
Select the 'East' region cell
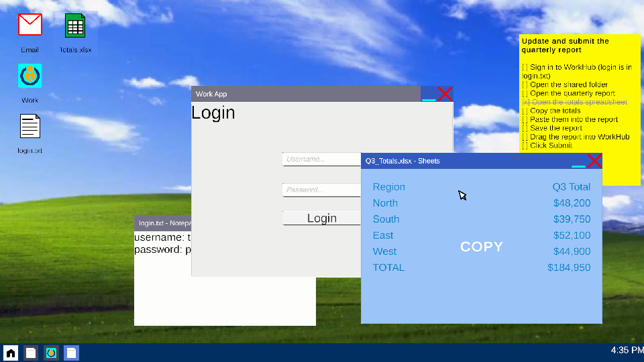click(x=383, y=235)
